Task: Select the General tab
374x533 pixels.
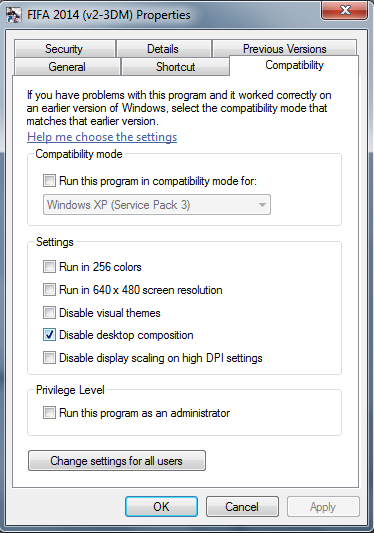Action: [x=67, y=67]
